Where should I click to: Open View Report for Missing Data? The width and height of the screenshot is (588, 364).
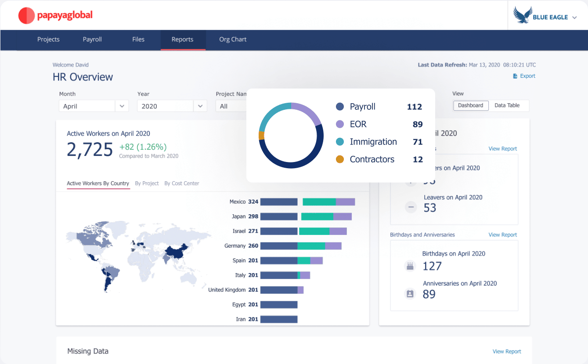[x=507, y=352]
